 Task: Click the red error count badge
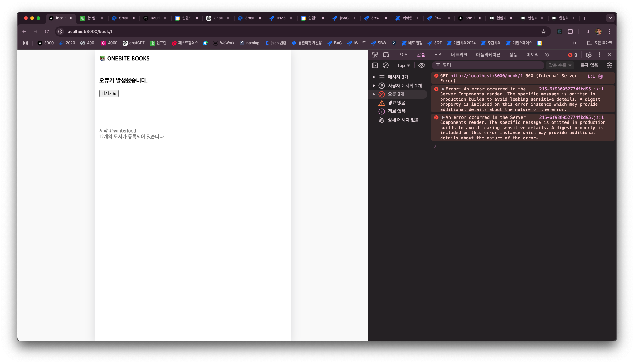(573, 55)
